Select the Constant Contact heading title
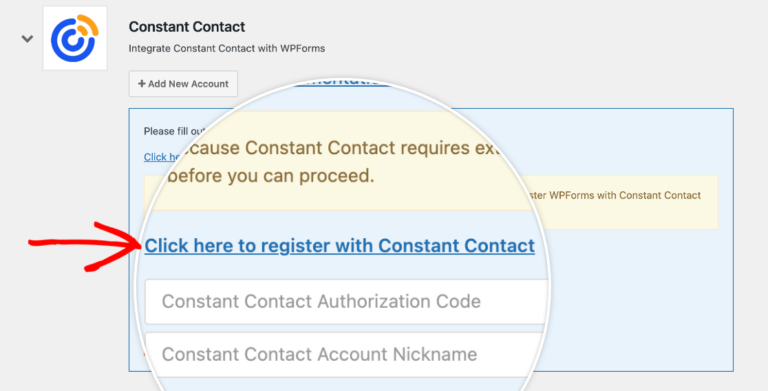768x391 pixels. pos(187,26)
